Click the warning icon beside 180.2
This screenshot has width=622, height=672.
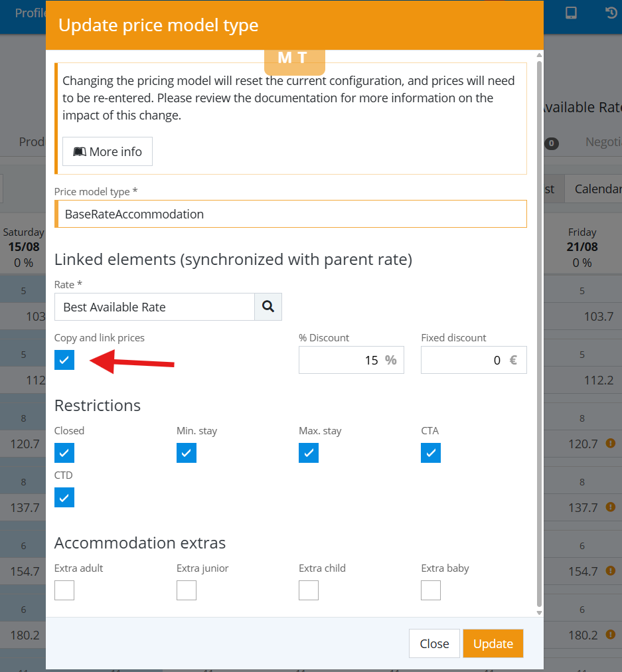pos(611,634)
